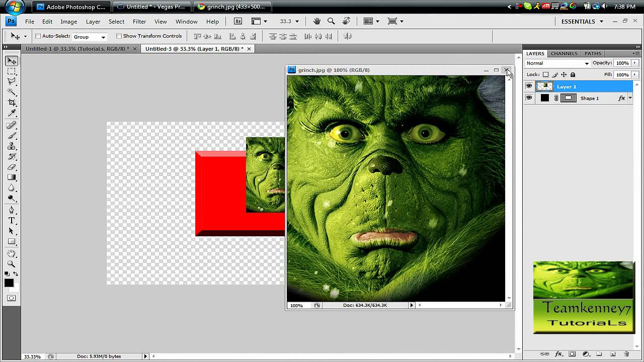The width and height of the screenshot is (644, 362).
Task: Open the Windows Start menu
Action: point(15,7)
